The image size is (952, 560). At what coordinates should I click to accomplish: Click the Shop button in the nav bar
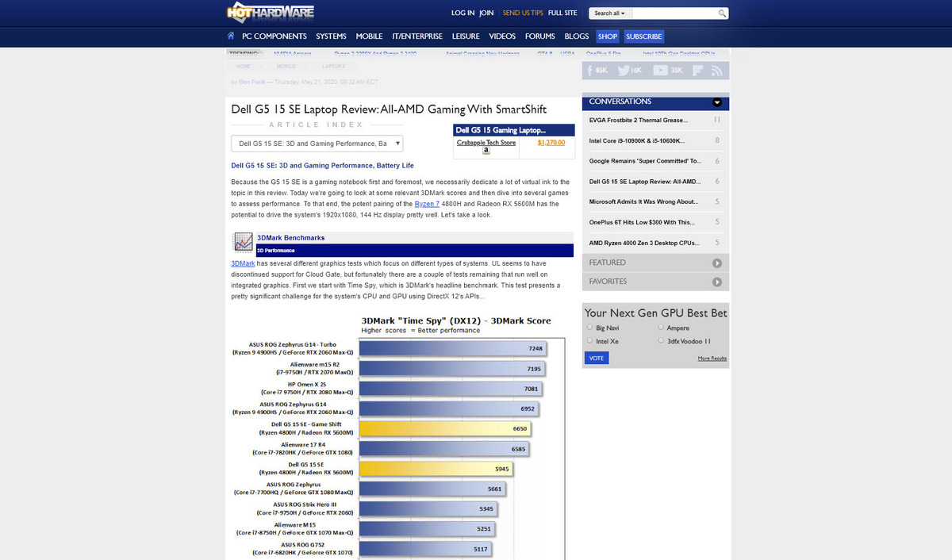(x=608, y=36)
